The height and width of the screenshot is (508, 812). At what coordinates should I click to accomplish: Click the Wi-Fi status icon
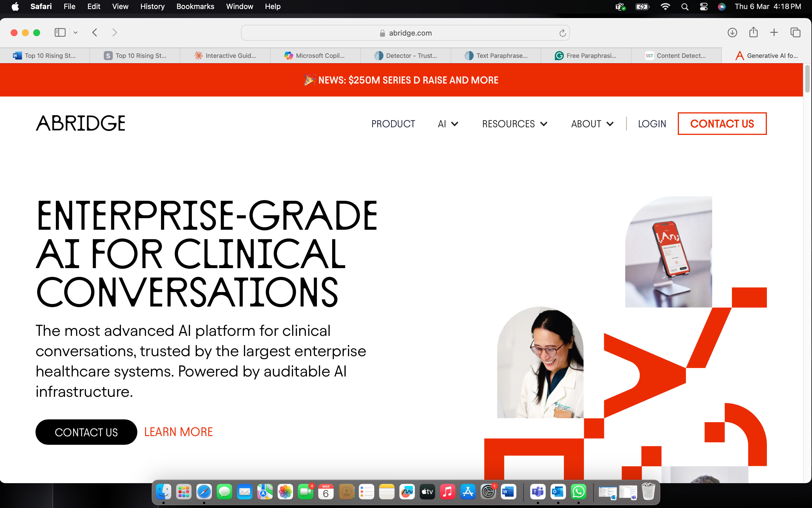(665, 7)
